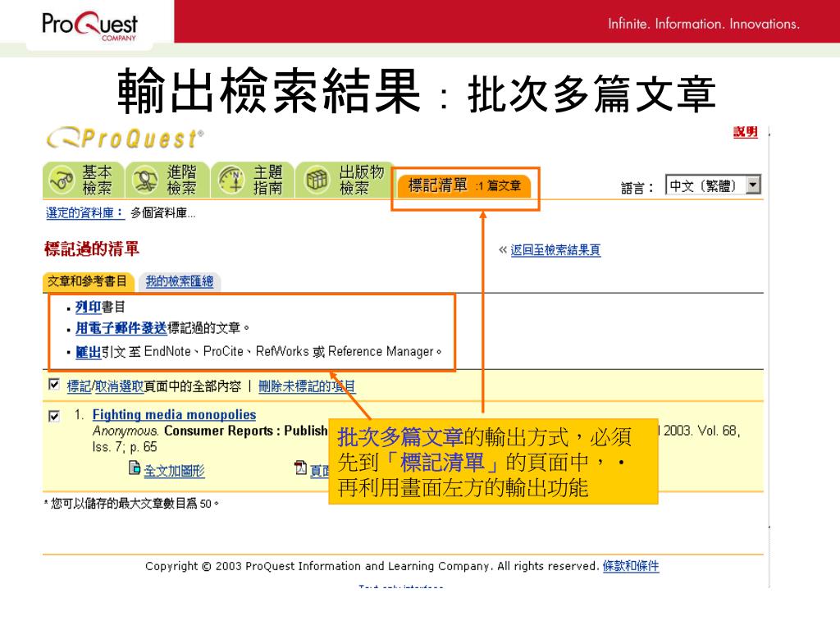Click the 選定的資料庫 link
Viewport: 840px width, 630px height.
(84, 212)
